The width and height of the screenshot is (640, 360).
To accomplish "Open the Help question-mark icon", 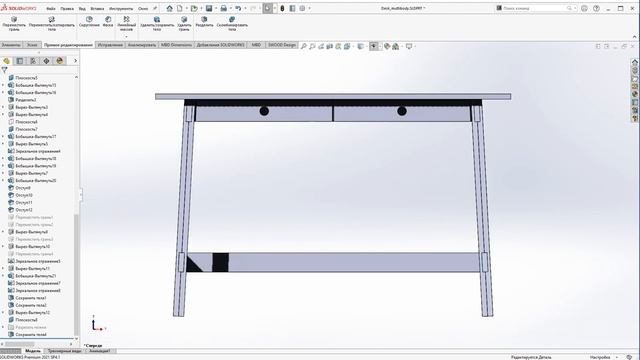I will (596, 8).
